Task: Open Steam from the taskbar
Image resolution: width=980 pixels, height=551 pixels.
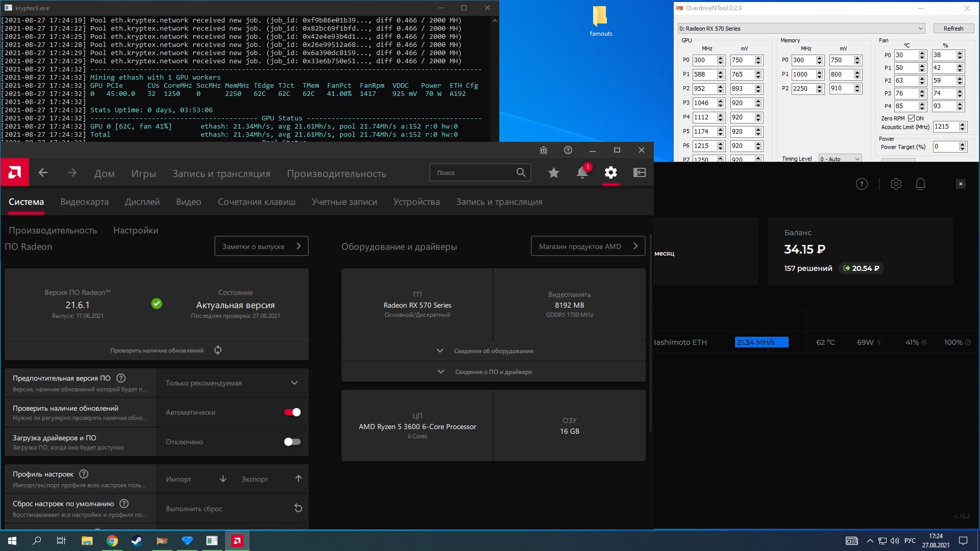Action: pyautogui.click(x=137, y=541)
